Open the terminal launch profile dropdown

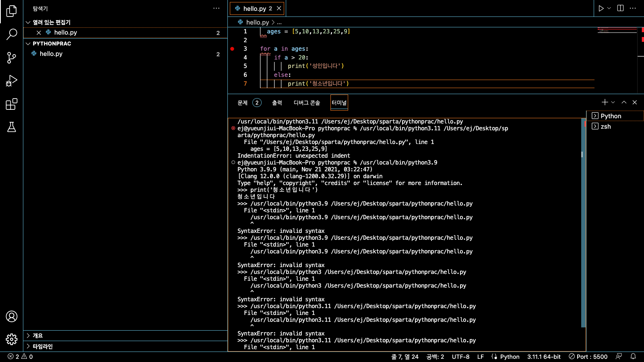tap(613, 102)
